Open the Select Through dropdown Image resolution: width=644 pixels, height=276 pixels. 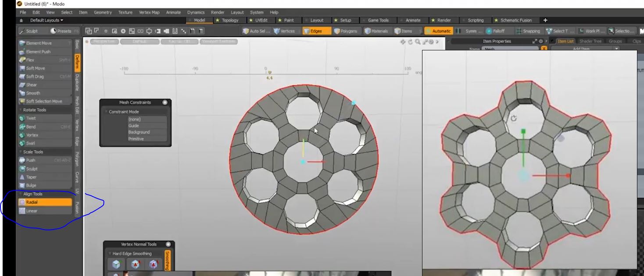[560, 31]
